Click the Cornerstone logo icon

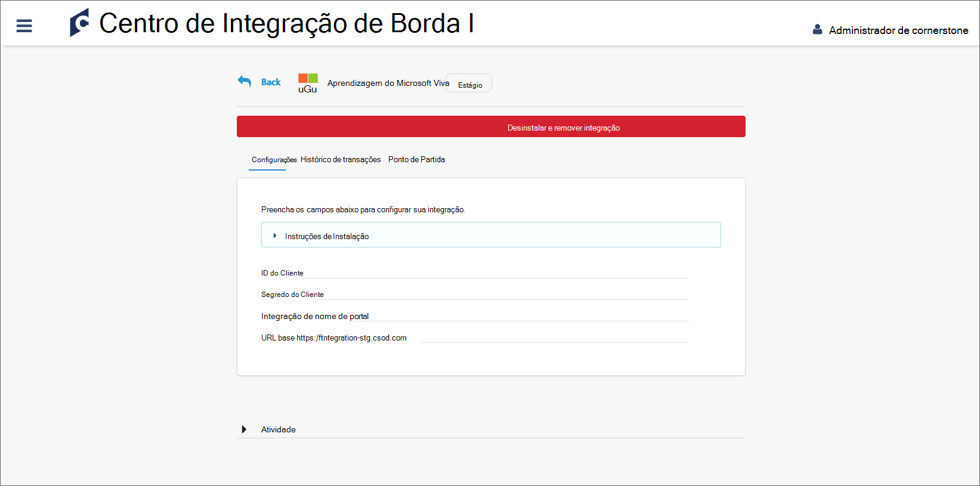pyautogui.click(x=79, y=23)
